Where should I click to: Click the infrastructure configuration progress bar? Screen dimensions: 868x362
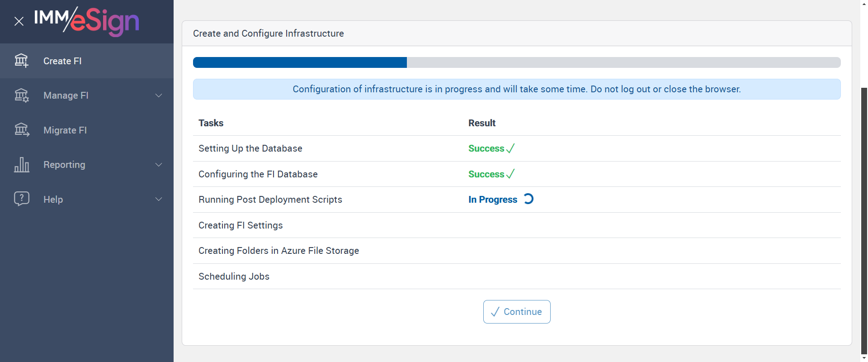click(516, 62)
